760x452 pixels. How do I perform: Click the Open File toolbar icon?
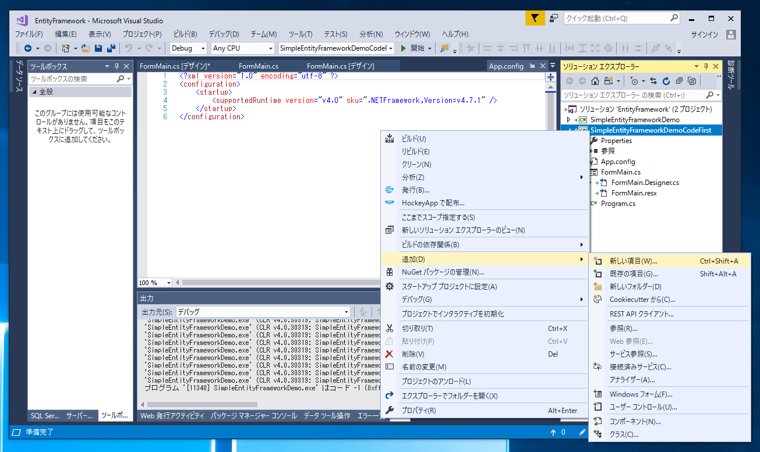tap(85, 48)
